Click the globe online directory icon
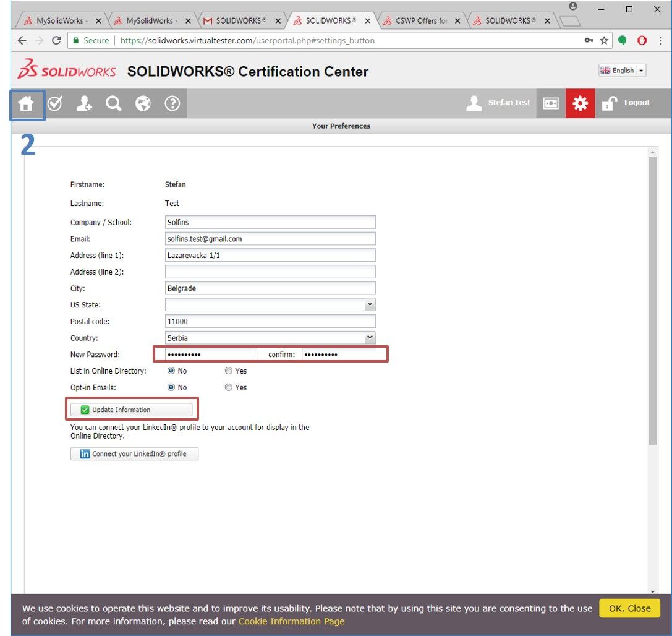 142,103
